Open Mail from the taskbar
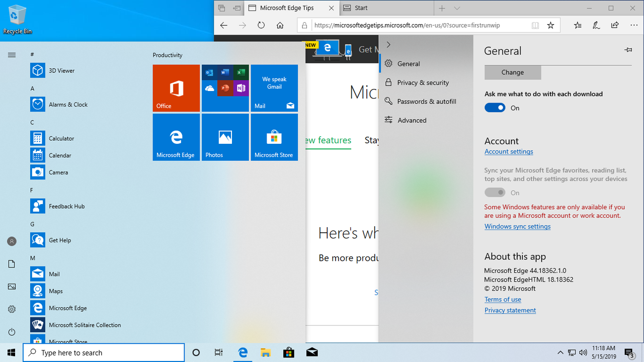644x362 pixels. click(x=312, y=352)
